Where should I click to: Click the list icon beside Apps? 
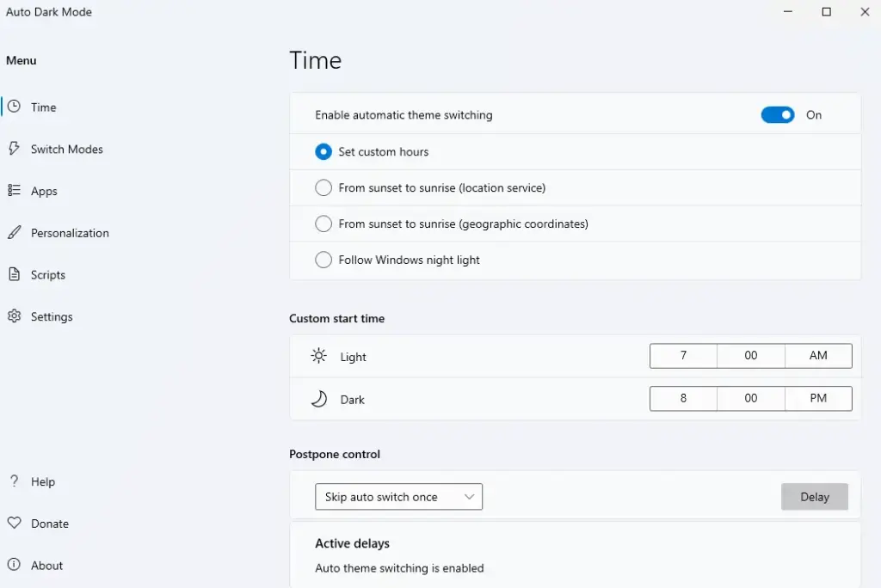pos(14,190)
